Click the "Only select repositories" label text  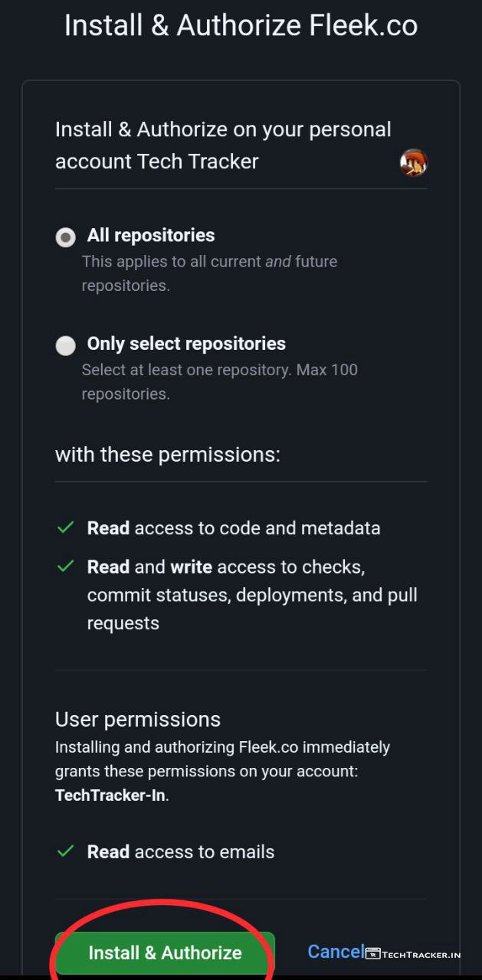point(186,344)
